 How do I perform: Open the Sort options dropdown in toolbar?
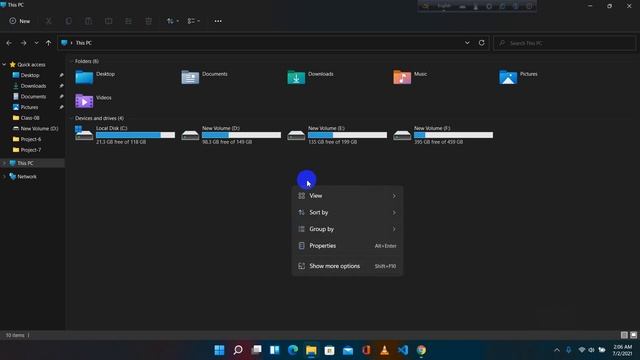pyautogui.click(x=173, y=21)
